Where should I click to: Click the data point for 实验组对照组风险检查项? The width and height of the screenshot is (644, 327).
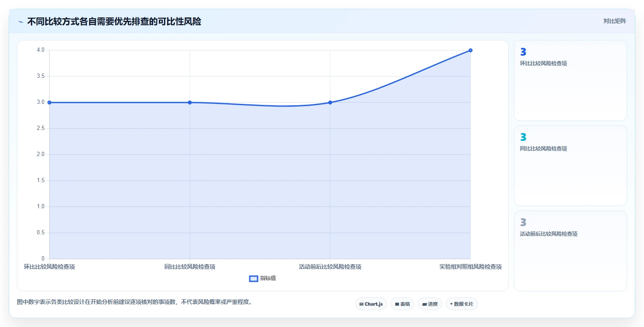pyautogui.click(x=470, y=50)
